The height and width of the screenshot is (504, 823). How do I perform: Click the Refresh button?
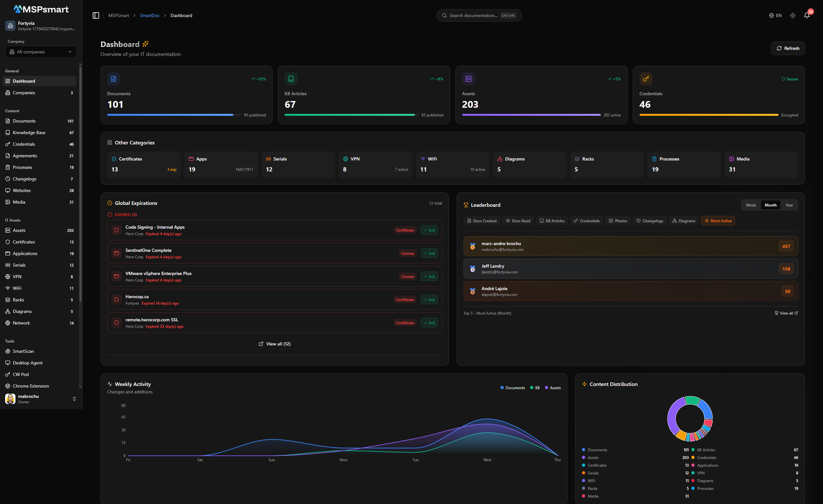(x=788, y=48)
